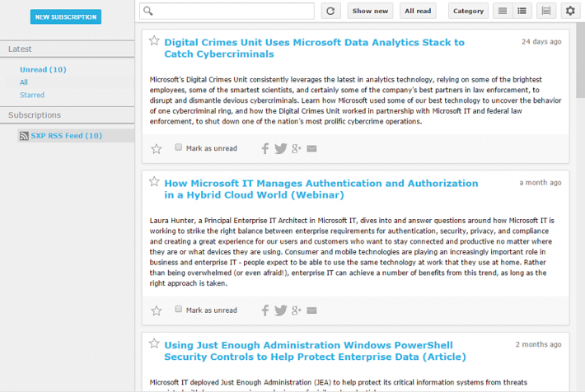Click '24 days ago' timestamp
The width and height of the screenshot is (585, 392).
pyautogui.click(x=541, y=42)
